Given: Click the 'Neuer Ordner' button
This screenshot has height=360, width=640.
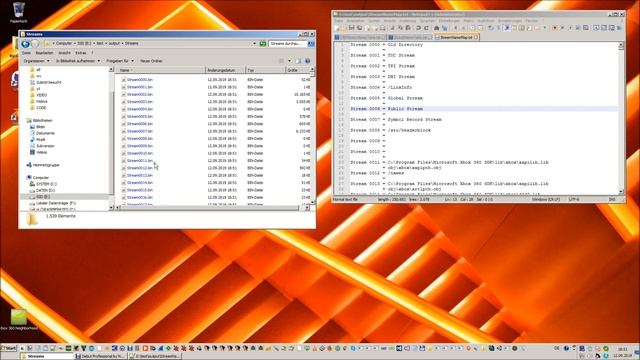Looking at the screenshot, I should coord(151,61).
